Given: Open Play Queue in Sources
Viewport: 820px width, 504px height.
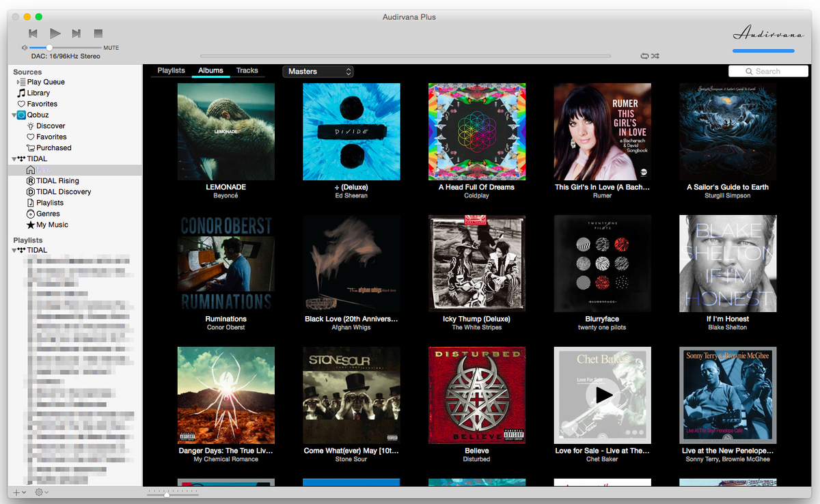Looking at the screenshot, I should [x=41, y=82].
